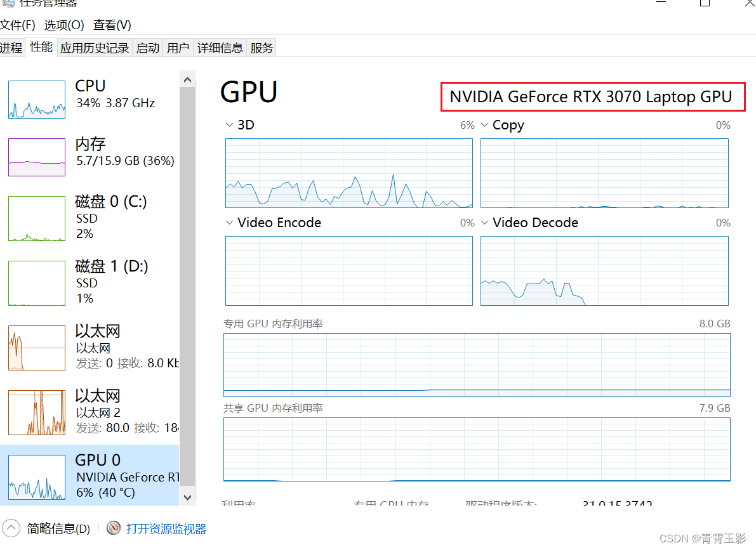Viewport: 756px width, 550px height.
Task: Select the first 以太网 network graph
Action: point(36,348)
